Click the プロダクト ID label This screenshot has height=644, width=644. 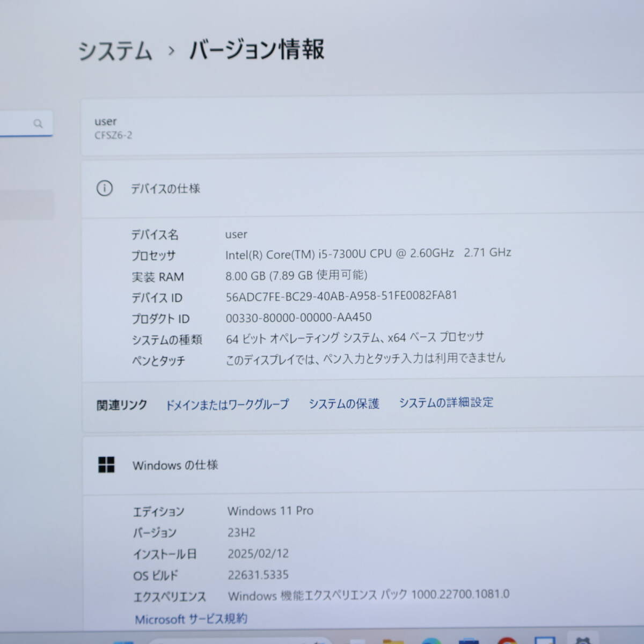[160, 319]
